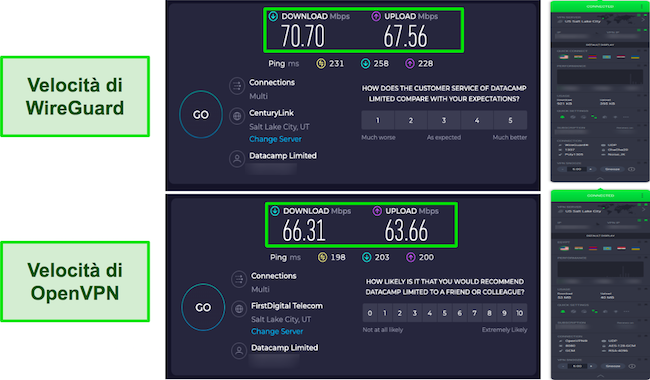Rate customer service 1, Much worse
The width and height of the screenshot is (650, 380).
coord(378,120)
